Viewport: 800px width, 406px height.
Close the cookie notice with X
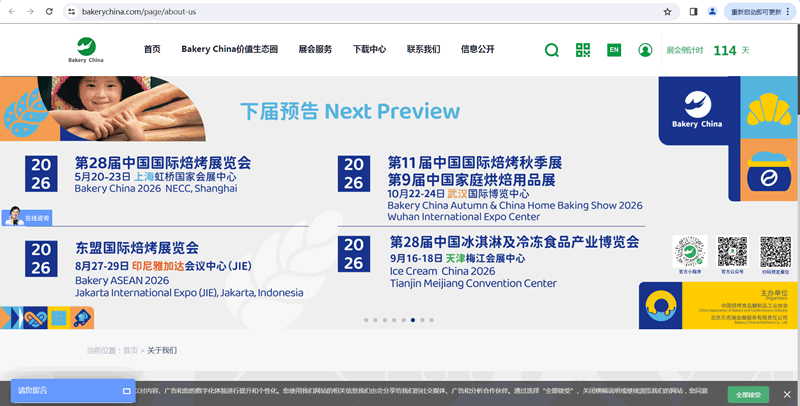(x=787, y=394)
